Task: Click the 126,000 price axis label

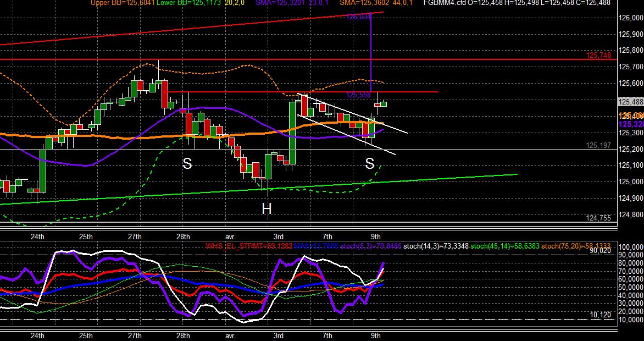Action: pos(630,18)
